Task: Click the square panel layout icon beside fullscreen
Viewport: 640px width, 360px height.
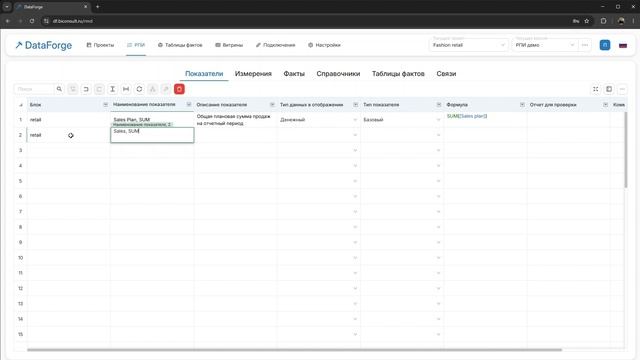Action: (609, 89)
